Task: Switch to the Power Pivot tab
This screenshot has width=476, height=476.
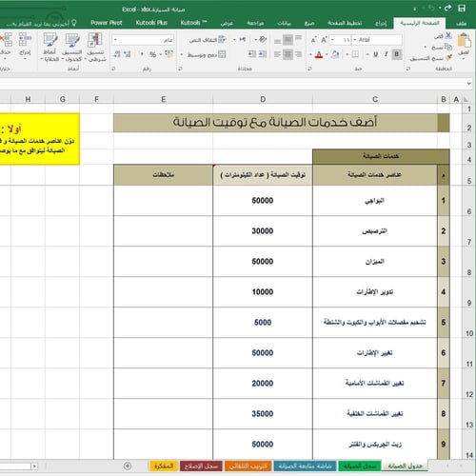Action: coord(107,23)
